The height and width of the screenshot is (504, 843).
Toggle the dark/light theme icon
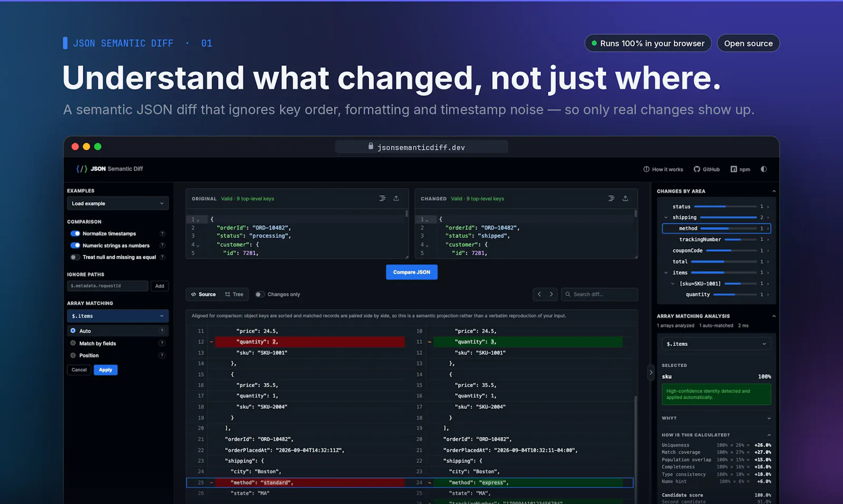pos(763,169)
